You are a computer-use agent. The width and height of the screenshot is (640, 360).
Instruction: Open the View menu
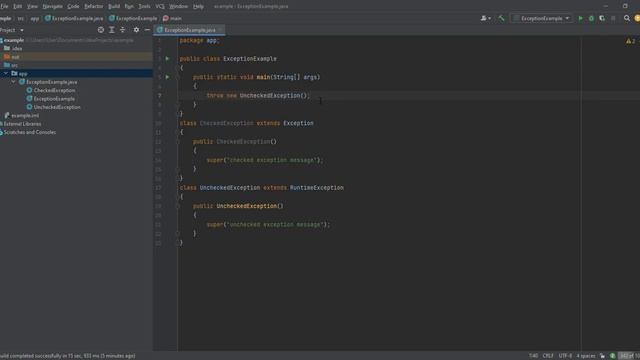[32, 7]
